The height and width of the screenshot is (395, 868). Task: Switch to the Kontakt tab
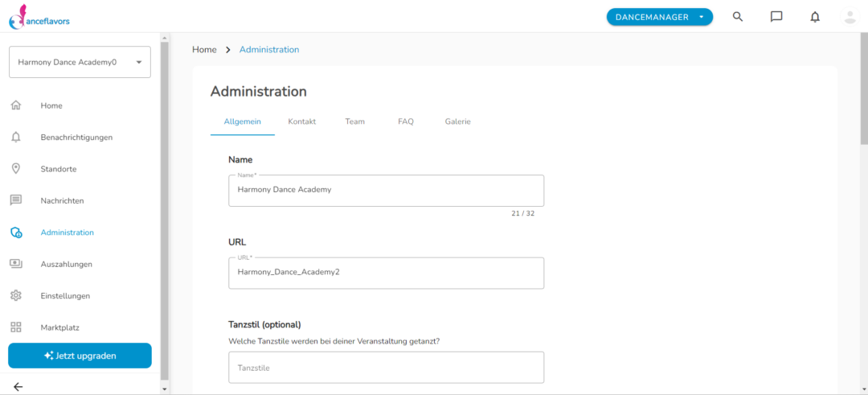[x=301, y=121]
